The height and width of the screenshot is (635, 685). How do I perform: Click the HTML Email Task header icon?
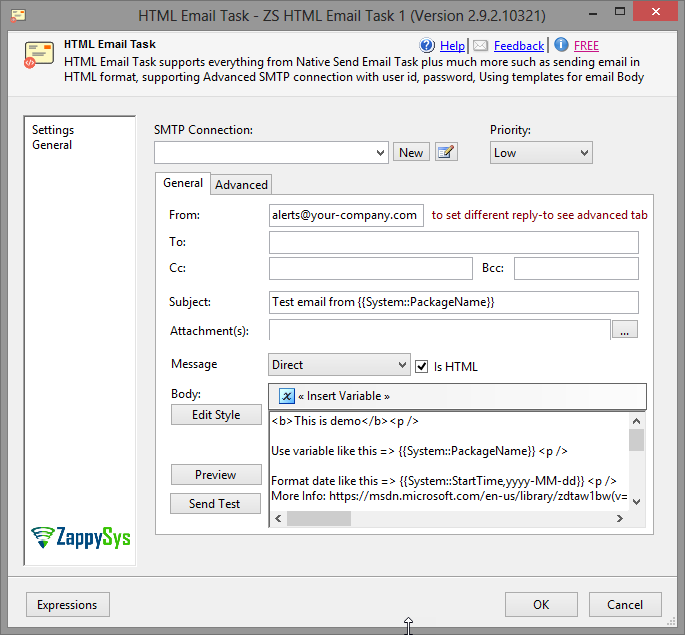pos(39,55)
